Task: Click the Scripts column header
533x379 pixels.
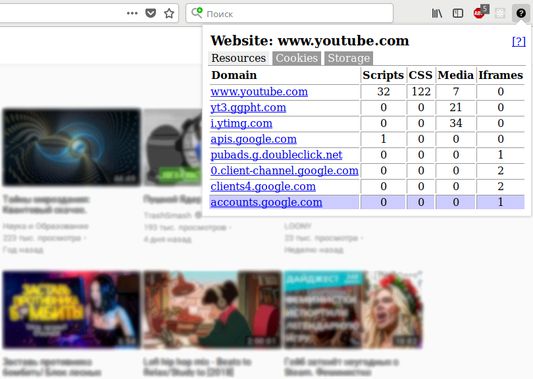Action: tap(383, 75)
